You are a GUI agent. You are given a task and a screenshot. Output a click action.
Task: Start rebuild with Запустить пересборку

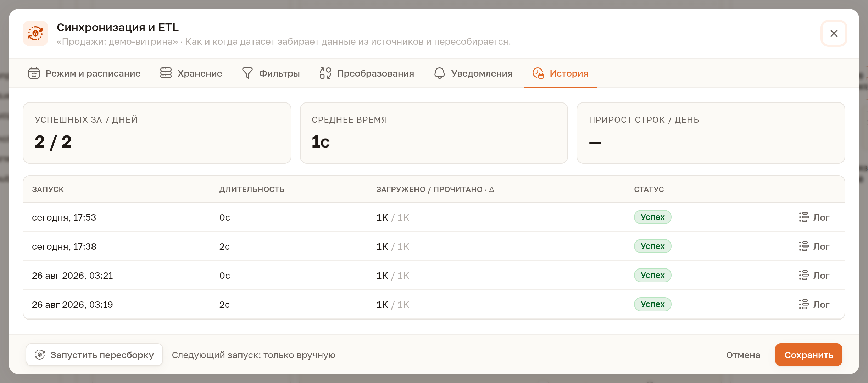(x=94, y=355)
